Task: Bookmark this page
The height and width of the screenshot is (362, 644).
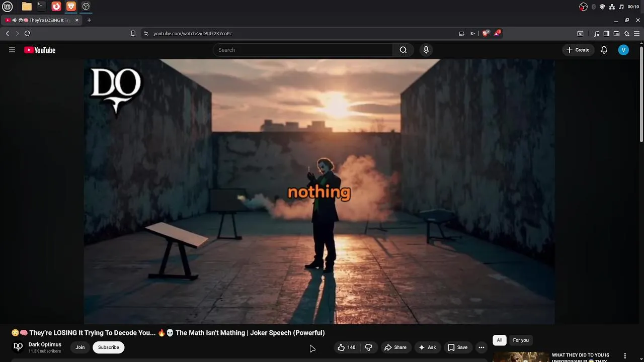Action: pyautogui.click(x=133, y=33)
